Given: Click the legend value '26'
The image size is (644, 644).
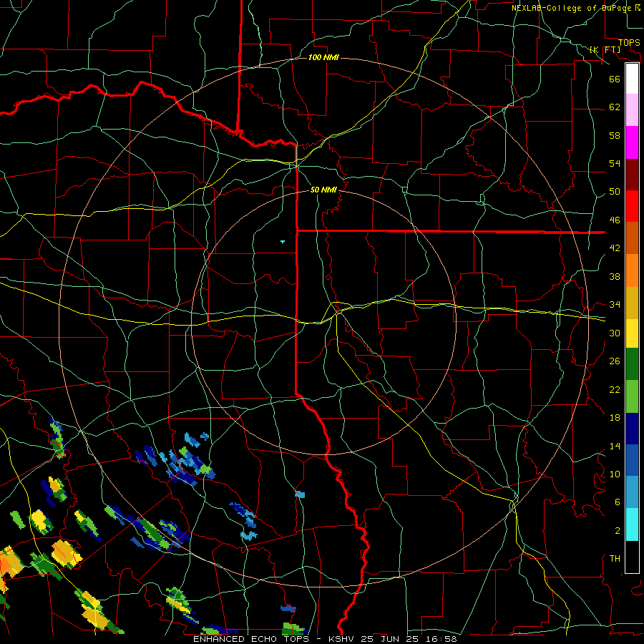Looking at the screenshot, I should pos(615,361).
